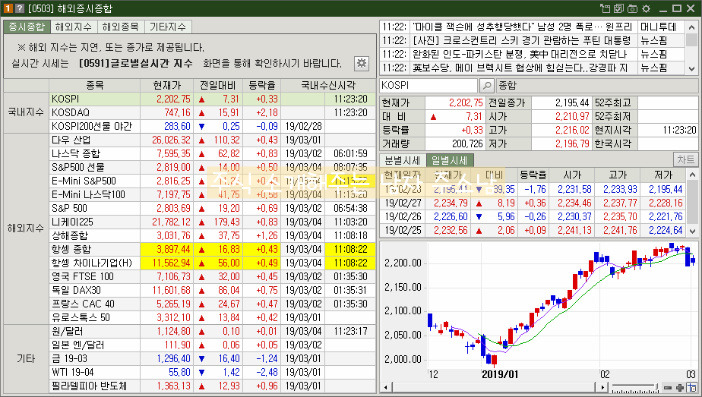Open the 기타지수 tab
702x397 pixels.
(168, 27)
